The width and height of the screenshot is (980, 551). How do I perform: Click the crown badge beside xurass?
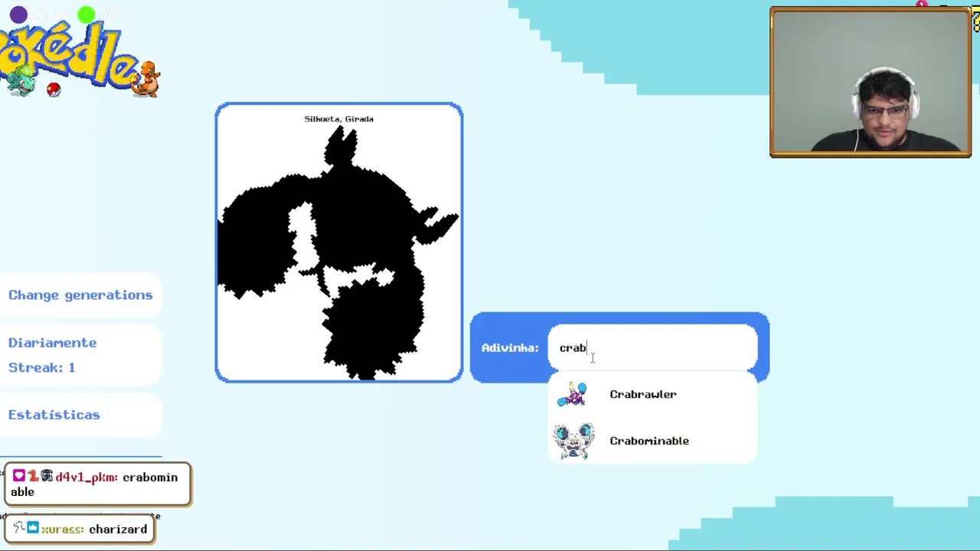click(32, 528)
